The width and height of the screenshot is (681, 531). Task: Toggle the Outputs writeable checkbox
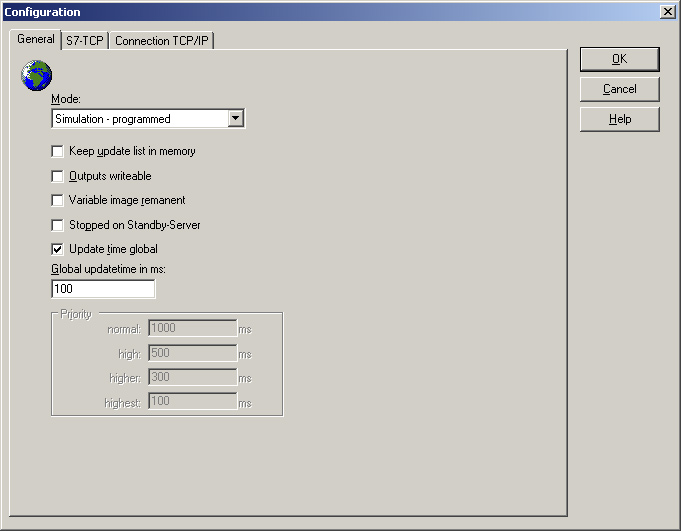[58, 176]
